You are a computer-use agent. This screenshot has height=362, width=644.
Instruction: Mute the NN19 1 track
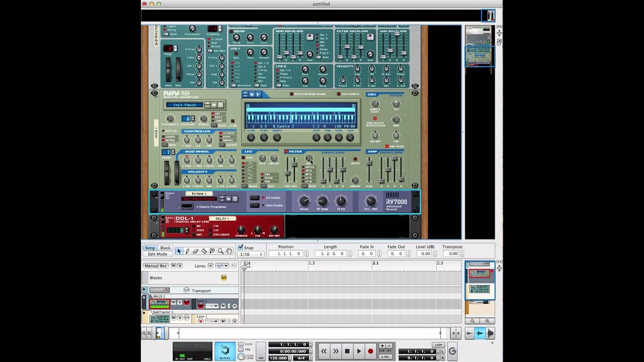click(174, 302)
